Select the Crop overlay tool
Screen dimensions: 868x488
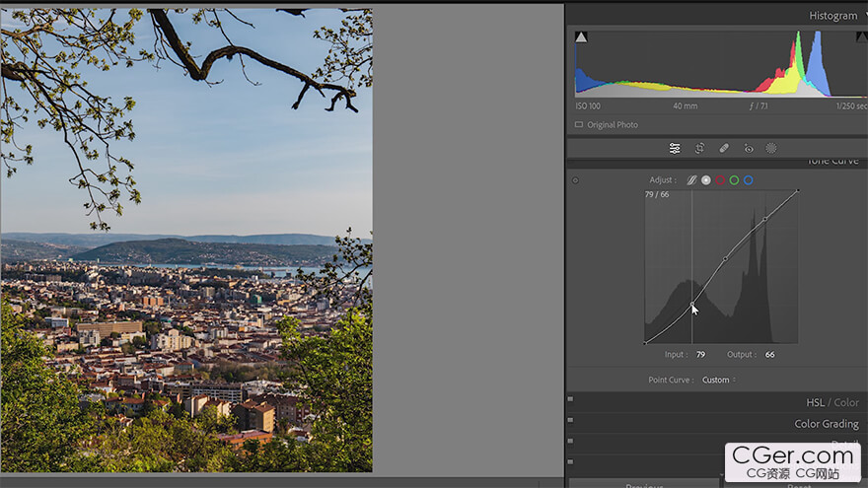click(x=699, y=148)
